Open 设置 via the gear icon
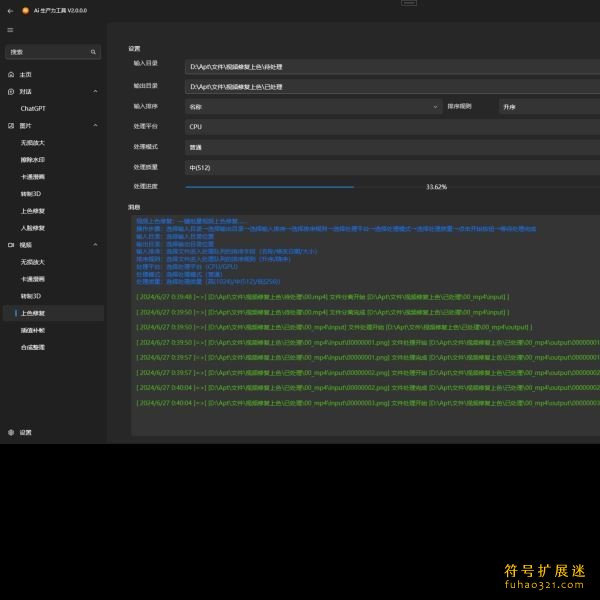Screen dimensions: 600x600 11,432
